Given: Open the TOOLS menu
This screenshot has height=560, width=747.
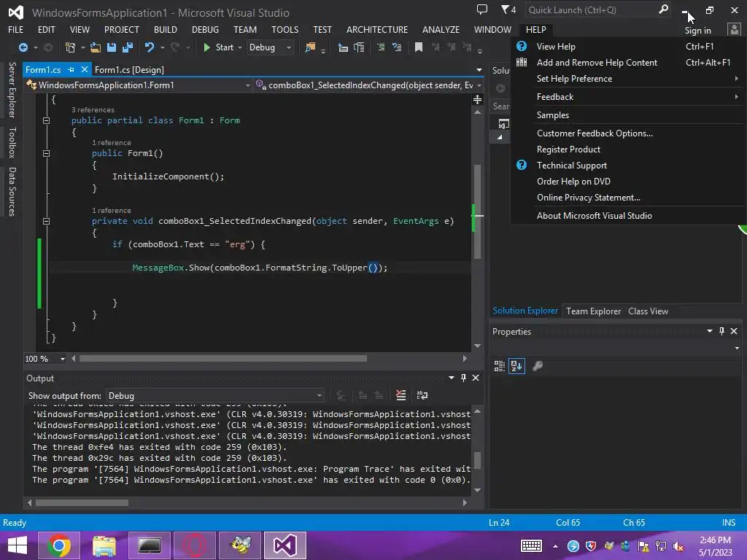Looking at the screenshot, I should tap(285, 29).
